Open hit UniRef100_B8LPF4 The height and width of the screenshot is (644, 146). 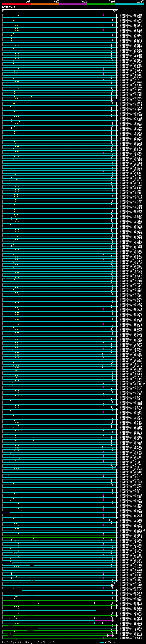click(131, 161)
